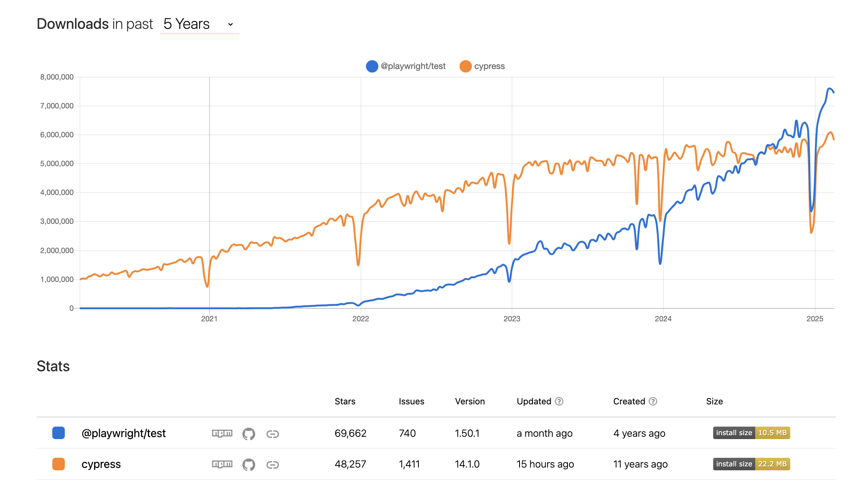
Task: Open npm icon for cypress
Action: [222, 464]
